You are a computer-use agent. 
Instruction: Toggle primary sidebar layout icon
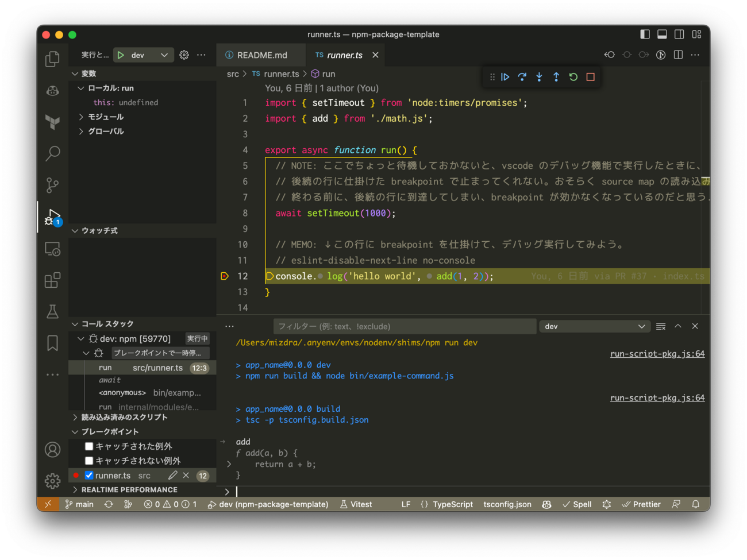(645, 34)
